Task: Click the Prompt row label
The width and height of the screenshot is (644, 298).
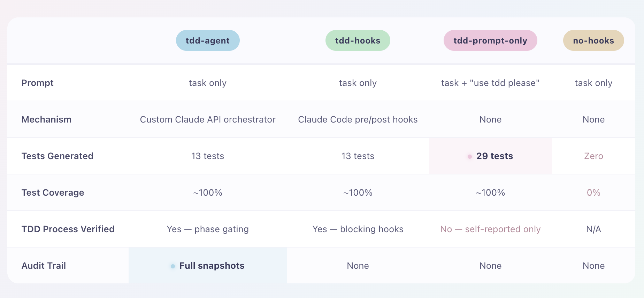Action: tap(38, 83)
